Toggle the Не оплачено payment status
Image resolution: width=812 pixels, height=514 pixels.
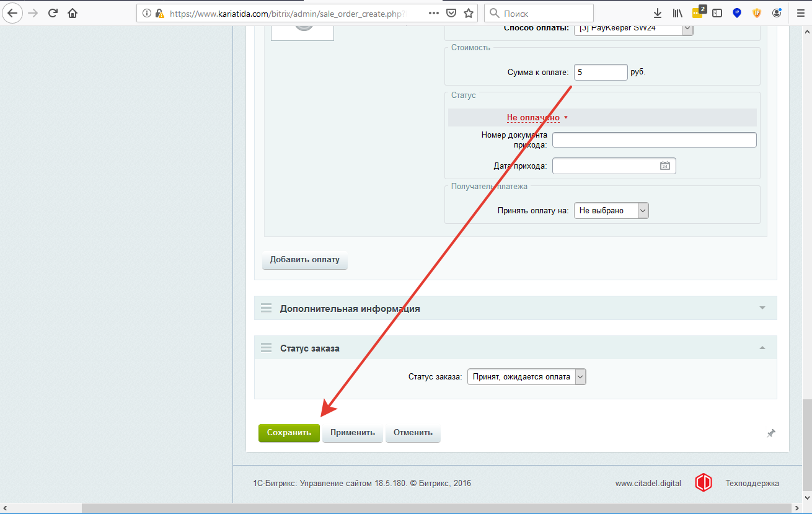click(537, 118)
